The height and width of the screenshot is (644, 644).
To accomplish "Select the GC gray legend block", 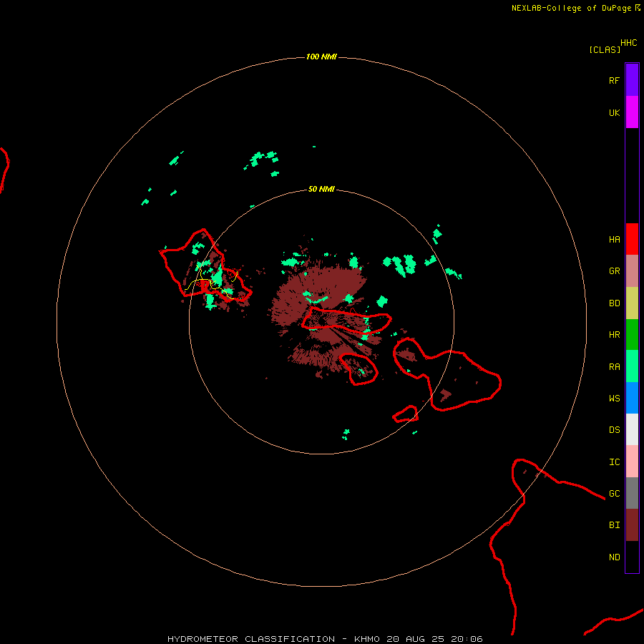I will [632, 493].
